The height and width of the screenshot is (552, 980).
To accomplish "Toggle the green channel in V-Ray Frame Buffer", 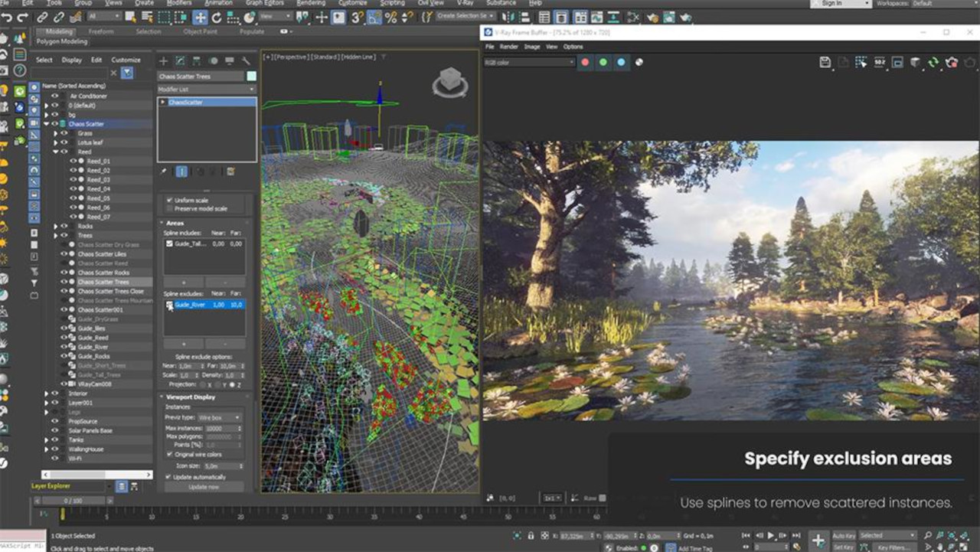I will coord(603,62).
